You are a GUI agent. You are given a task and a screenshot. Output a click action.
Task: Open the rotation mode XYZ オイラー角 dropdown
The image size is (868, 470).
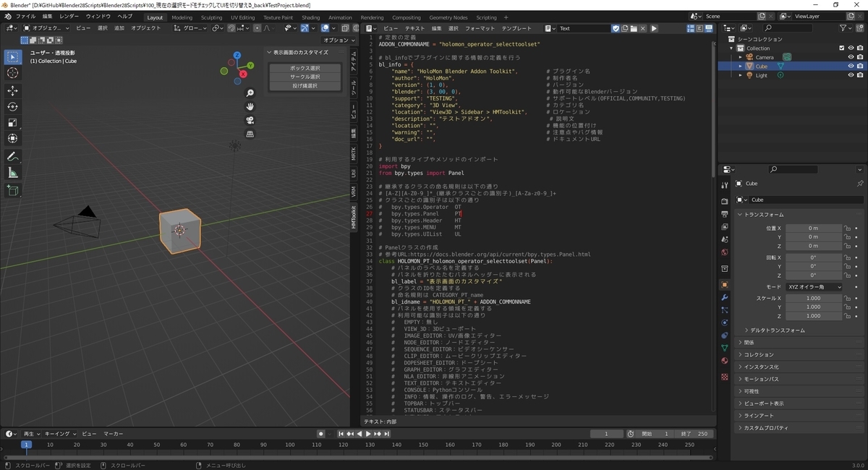(x=814, y=287)
